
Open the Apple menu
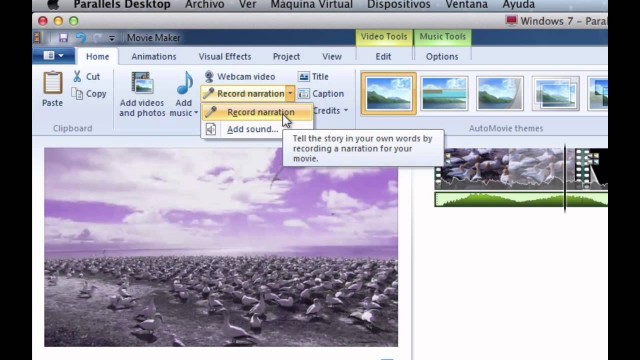pos(53,5)
